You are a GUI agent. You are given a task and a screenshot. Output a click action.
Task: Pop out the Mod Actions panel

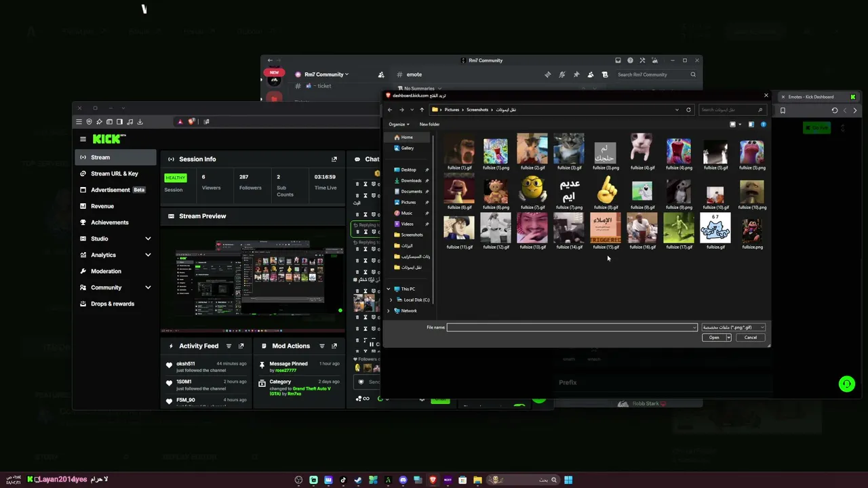(334, 346)
